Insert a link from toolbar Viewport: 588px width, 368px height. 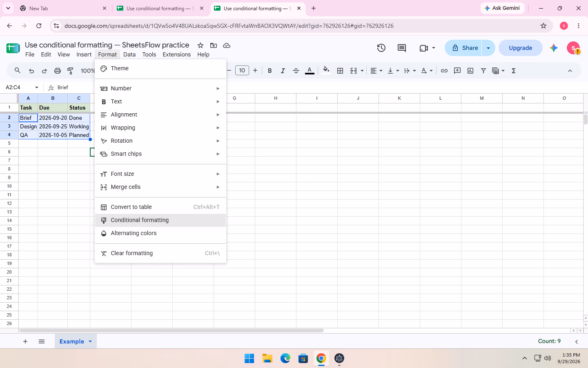click(x=444, y=71)
